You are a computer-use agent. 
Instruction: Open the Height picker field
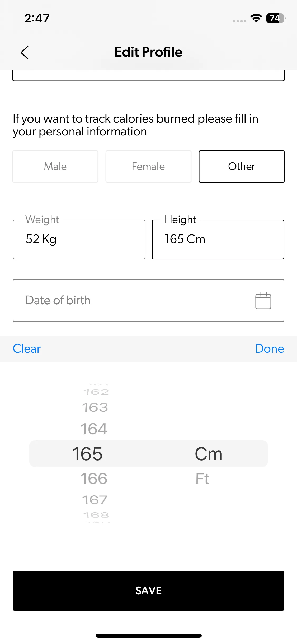click(218, 240)
